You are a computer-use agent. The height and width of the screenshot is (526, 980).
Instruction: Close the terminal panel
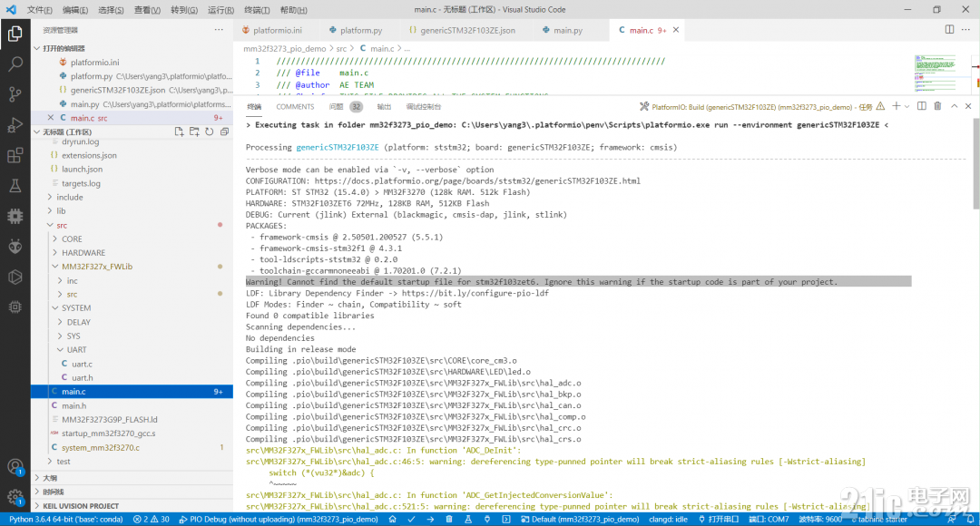pyautogui.click(x=968, y=107)
